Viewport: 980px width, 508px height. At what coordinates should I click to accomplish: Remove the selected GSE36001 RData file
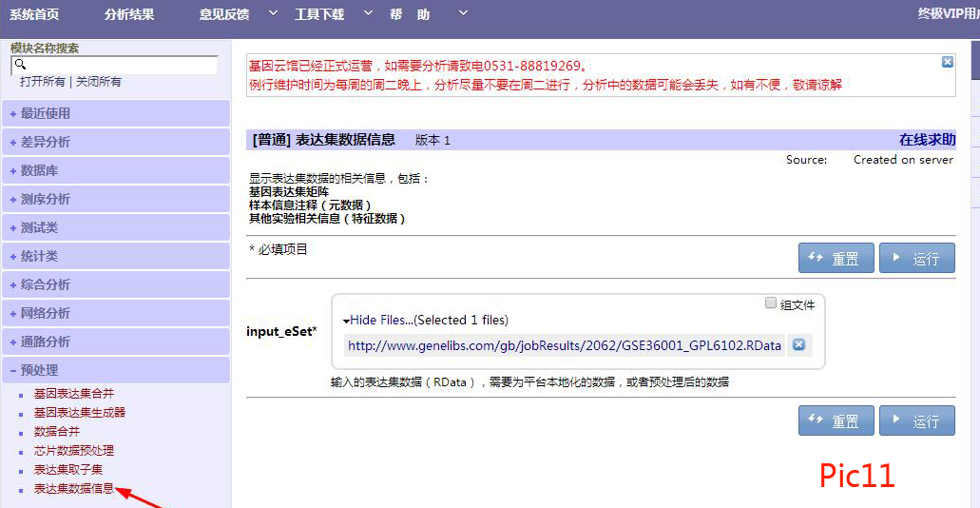point(798,345)
